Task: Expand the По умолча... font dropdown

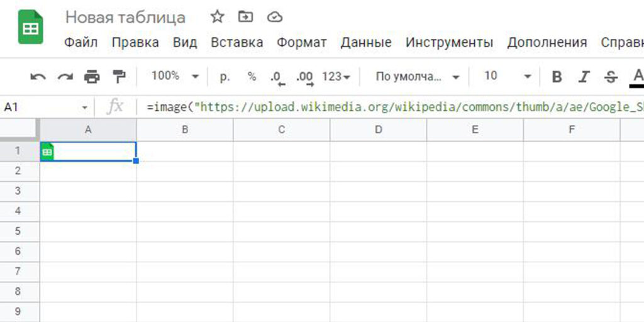Action: pyautogui.click(x=418, y=77)
